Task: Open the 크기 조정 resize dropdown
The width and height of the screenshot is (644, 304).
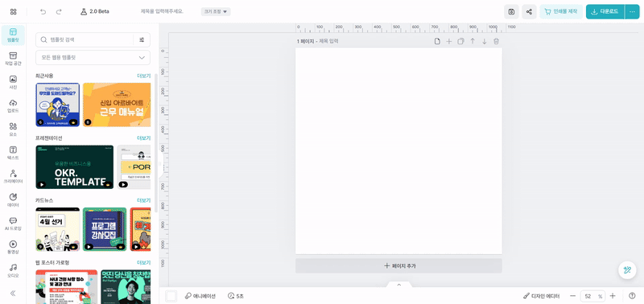Action: pyautogui.click(x=216, y=11)
